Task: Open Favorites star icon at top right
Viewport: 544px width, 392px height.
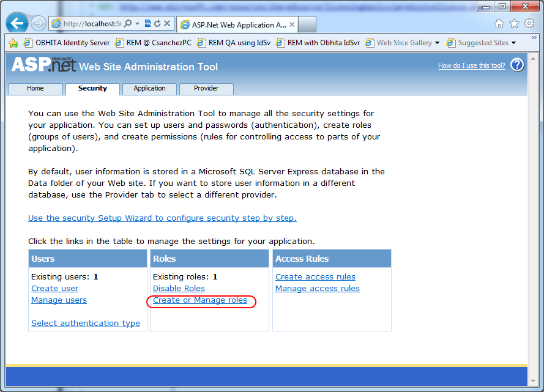Action: coord(514,24)
